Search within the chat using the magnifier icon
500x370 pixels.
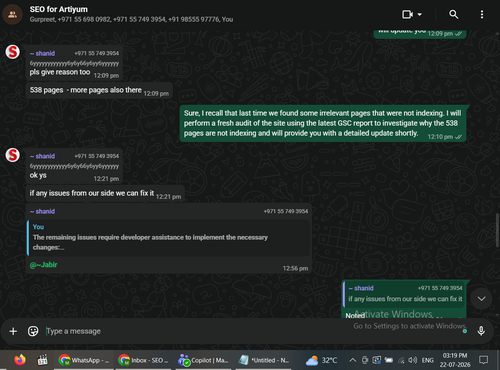[x=453, y=14]
